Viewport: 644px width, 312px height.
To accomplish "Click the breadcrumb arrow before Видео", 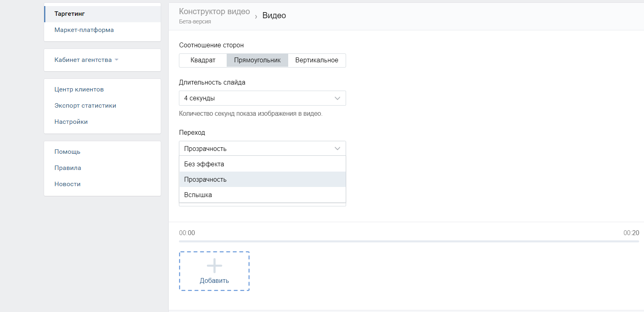I will tap(256, 17).
